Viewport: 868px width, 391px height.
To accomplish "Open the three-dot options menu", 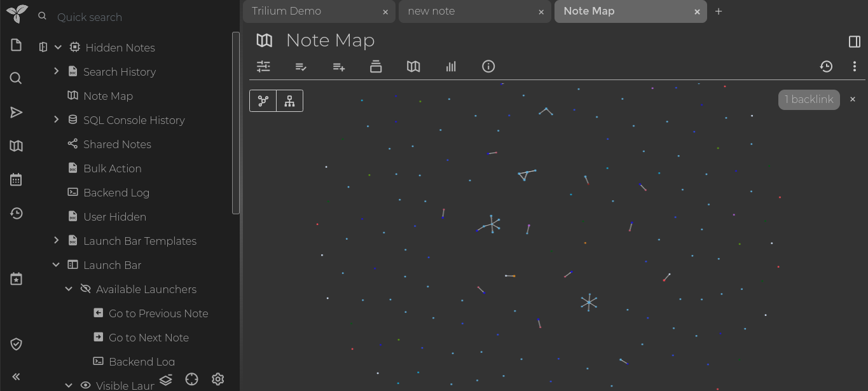I will [855, 66].
